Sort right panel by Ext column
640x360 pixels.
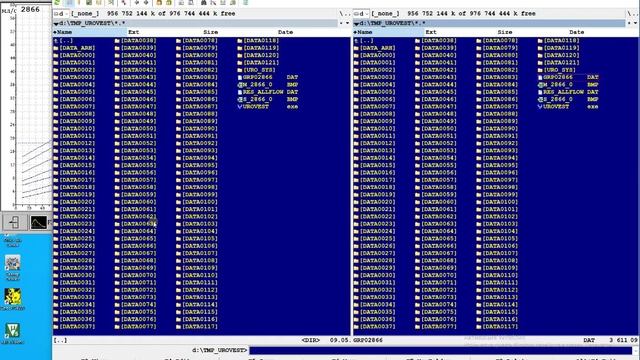pos(431,32)
